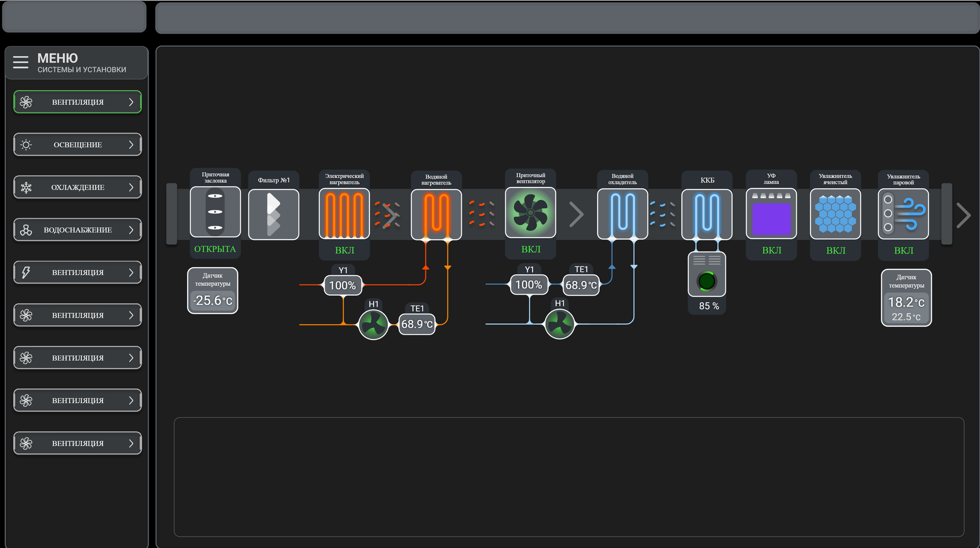Go to next section with right arrow at duct end

pos(963,215)
